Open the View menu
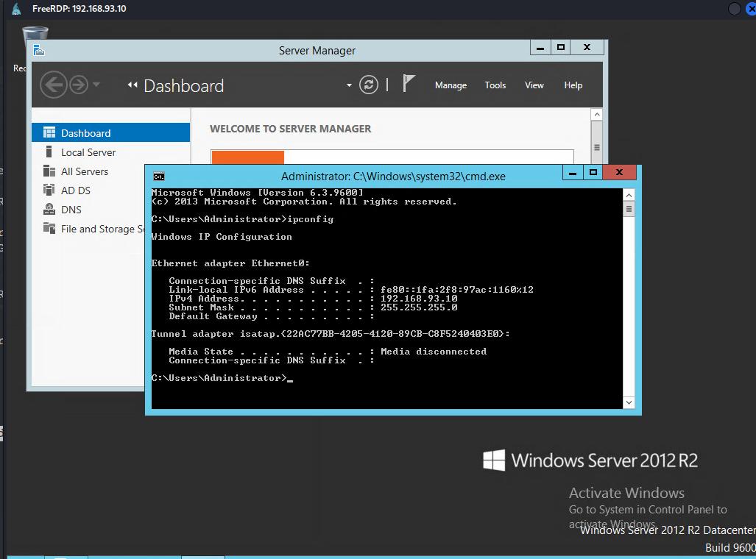The width and height of the screenshot is (756, 559). (534, 85)
